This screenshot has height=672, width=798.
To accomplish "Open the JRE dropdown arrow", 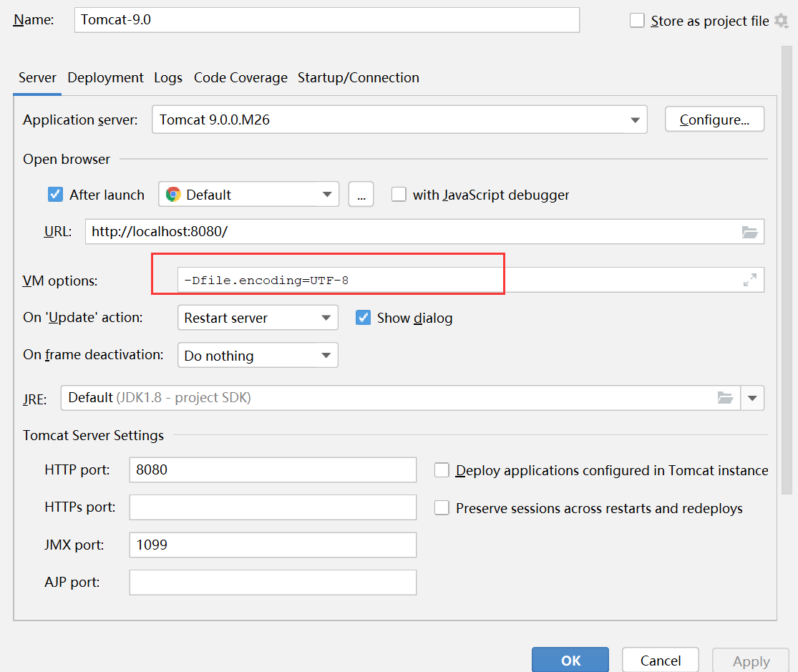I will (x=752, y=398).
